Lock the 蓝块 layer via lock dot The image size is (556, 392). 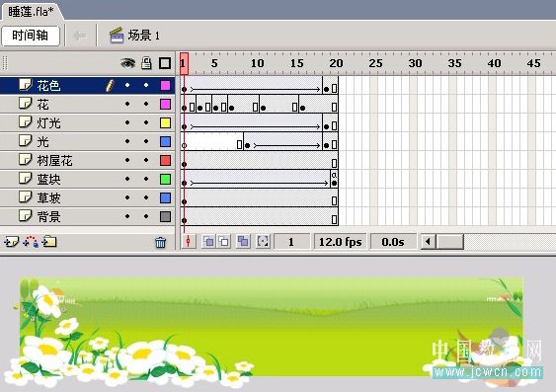click(146, 179)
